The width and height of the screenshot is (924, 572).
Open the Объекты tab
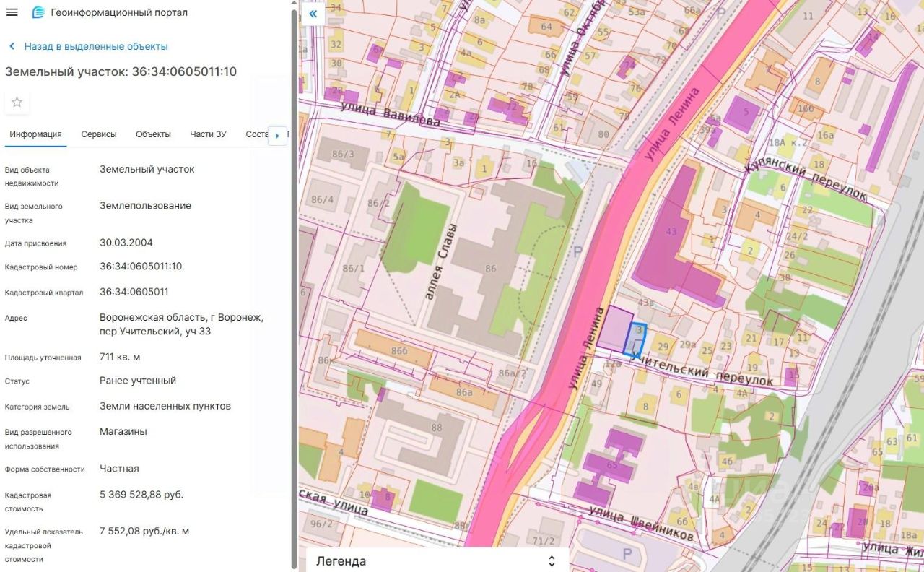tap(153, 134)
